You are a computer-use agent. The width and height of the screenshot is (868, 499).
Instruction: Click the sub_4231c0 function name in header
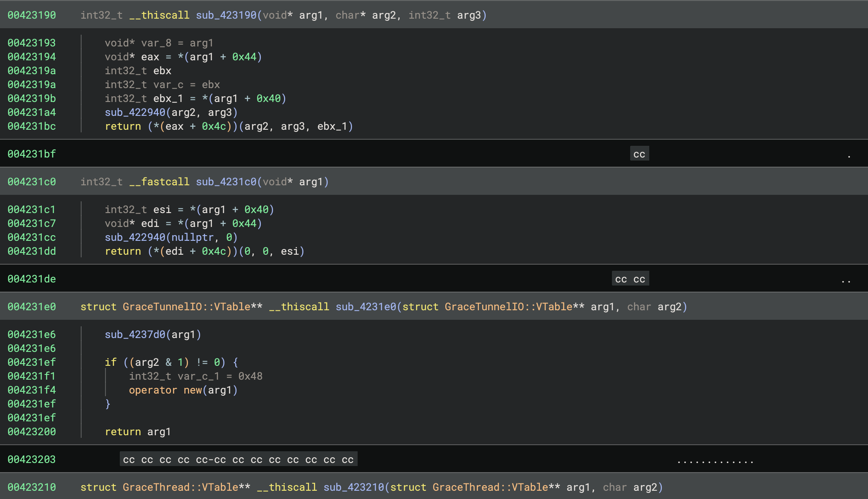coord(226,182)
